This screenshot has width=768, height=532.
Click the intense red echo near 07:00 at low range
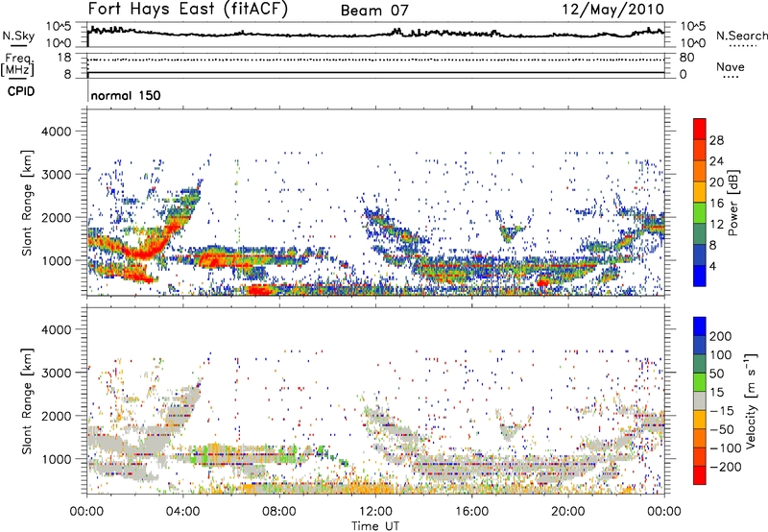pyautogui.click(x=259, y=289)
